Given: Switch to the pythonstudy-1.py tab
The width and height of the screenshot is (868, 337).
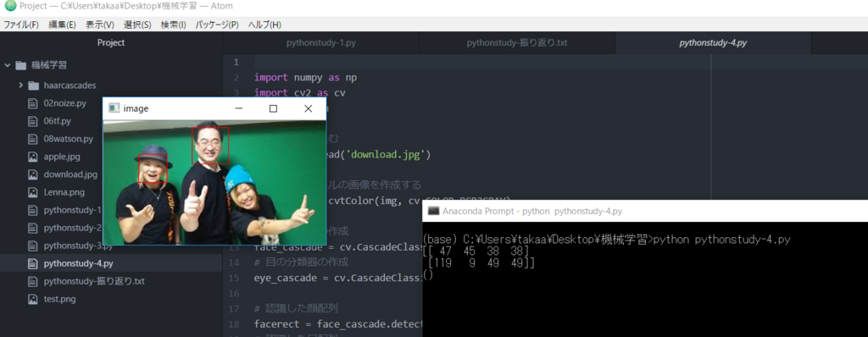Looking at the screenshot, I should [x=321, y=42].
